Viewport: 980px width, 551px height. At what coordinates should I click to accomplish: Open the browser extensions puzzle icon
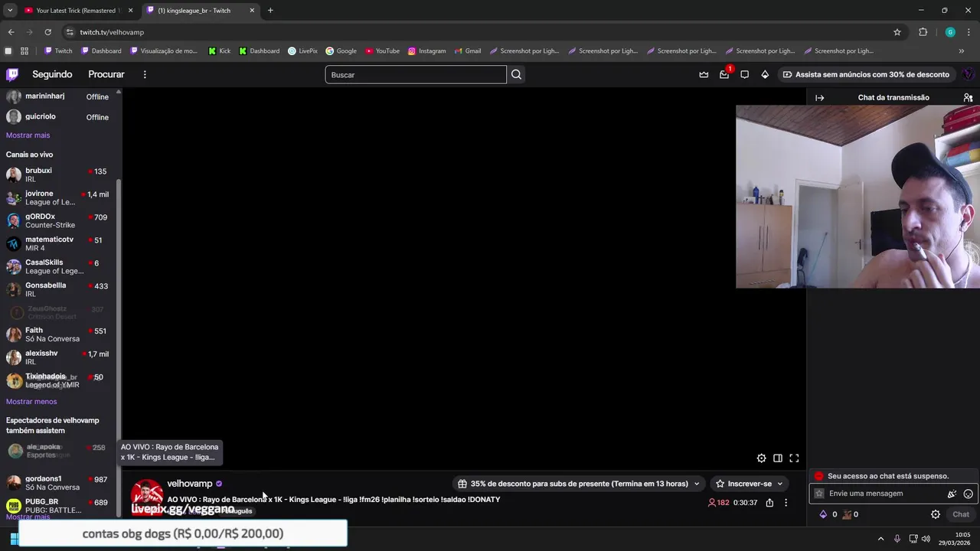tap(923, 32)
